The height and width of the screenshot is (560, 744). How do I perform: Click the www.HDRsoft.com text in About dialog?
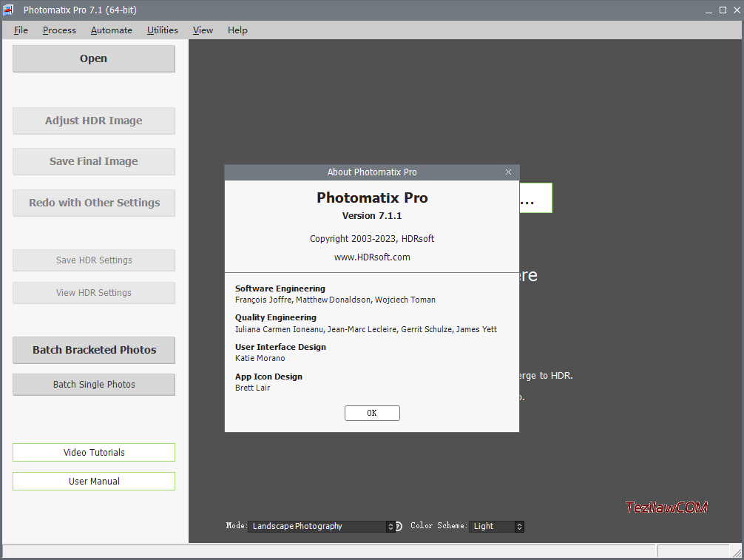pos(372,257)
